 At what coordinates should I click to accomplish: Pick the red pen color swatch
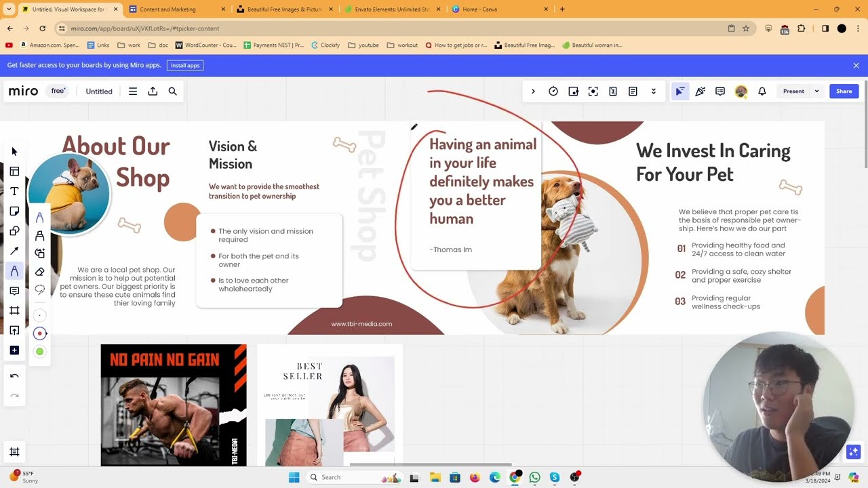(39, 333)
